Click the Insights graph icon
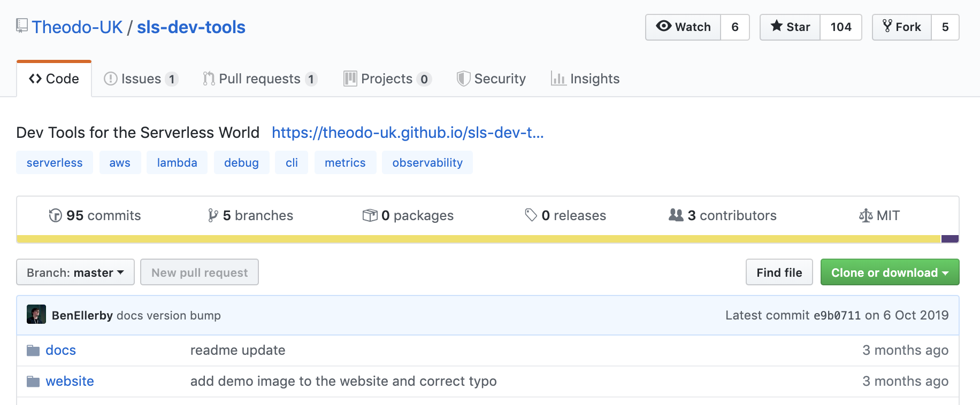980x405 pixels. coord(558,79)
